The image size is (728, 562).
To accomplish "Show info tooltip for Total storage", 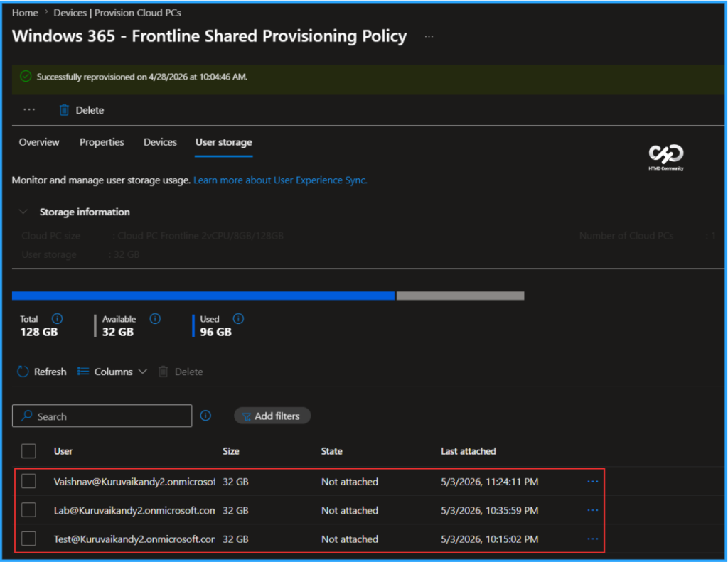I will (57, 319).
